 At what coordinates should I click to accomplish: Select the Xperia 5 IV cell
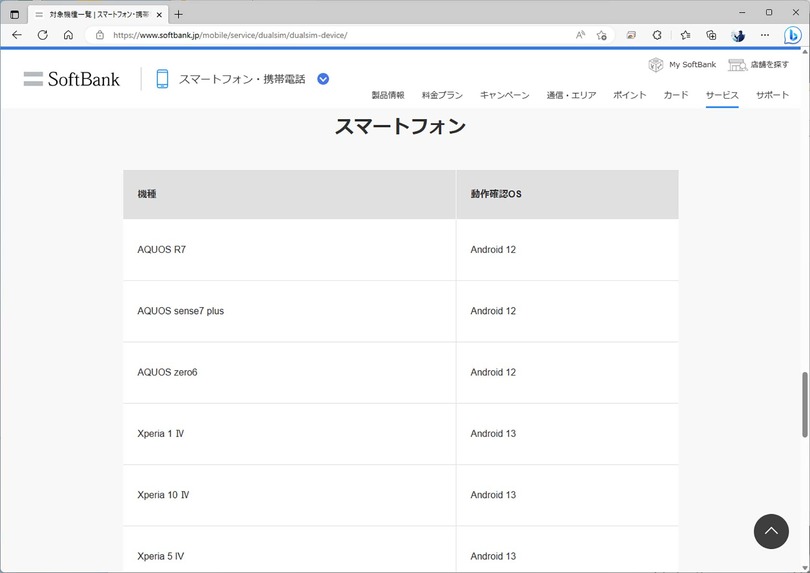tap(289, 551)
